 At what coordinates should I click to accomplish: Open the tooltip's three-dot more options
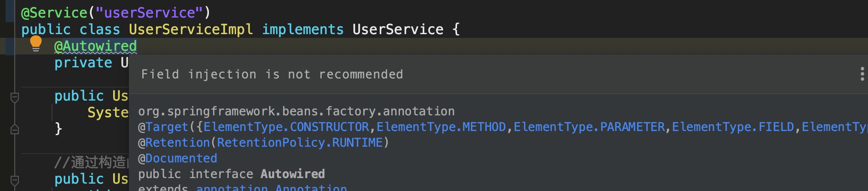pos(862,74)
